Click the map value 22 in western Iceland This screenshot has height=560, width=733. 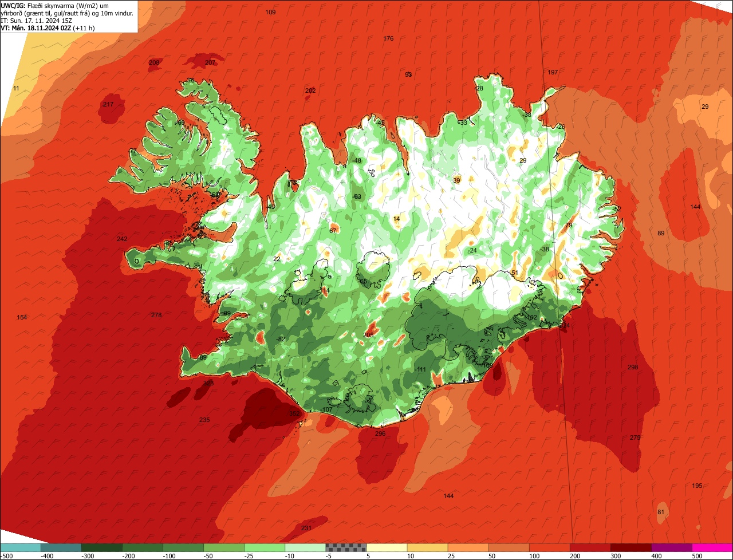(277, 259)
